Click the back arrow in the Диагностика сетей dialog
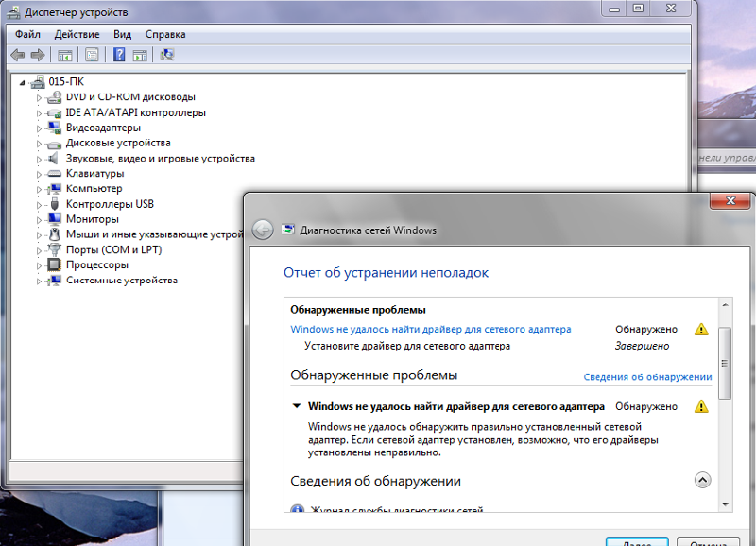The image size is (756, 546). tap(263, 230)
